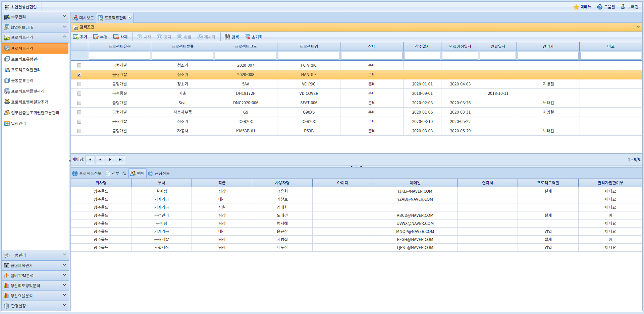Expand the 설비TPM분석 sidebar section
Viewport: 644px width, 314px height.
(35, 275)
